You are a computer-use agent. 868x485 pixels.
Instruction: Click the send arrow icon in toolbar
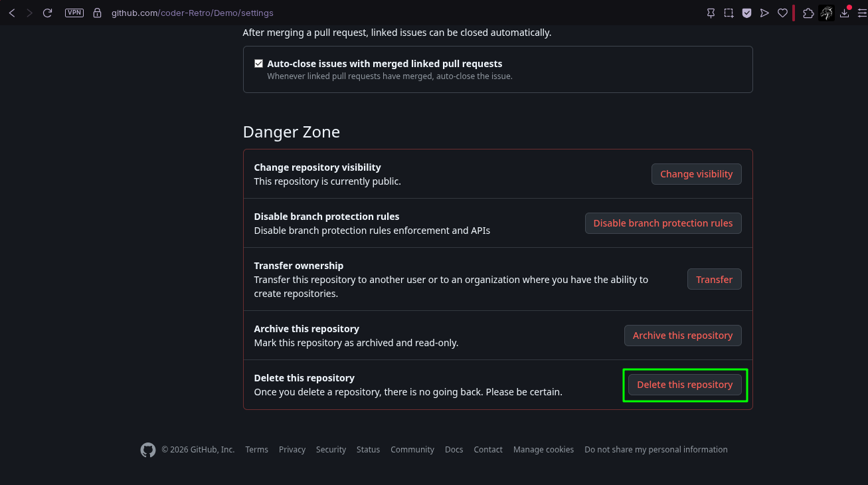[x=764, y=13]
